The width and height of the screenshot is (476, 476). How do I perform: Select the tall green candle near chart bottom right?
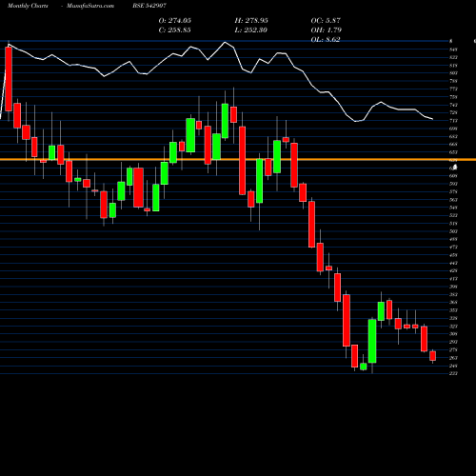tap(372, 341)
